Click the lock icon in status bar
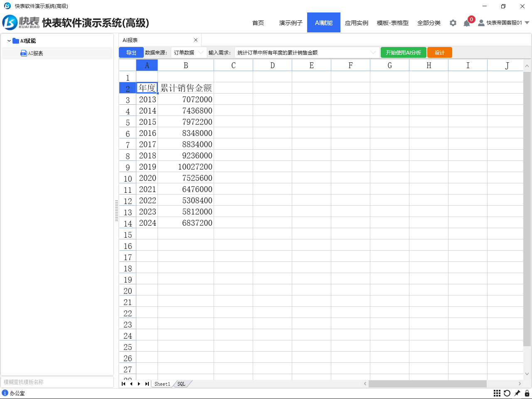This screenshot has width=532, height=399. coord(527,393)
